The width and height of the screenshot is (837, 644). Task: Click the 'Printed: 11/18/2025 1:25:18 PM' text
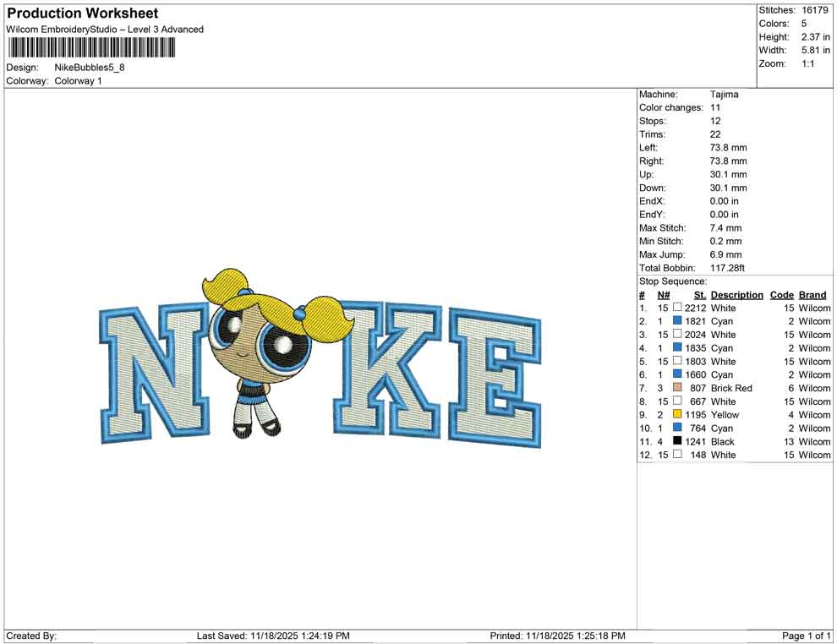[x=557, y=636]
